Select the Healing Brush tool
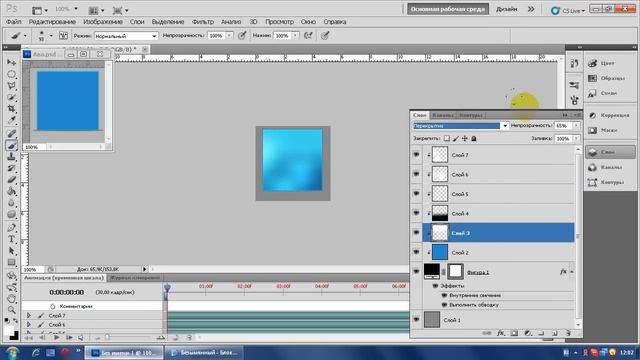The height and width of the screenshot is (360, 640). [x=11, y=133]
